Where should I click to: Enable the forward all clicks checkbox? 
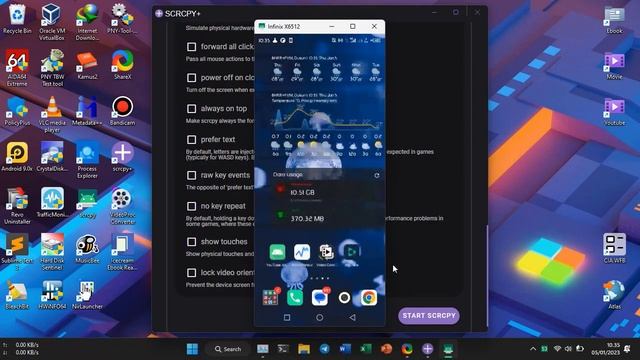(191, 47)
